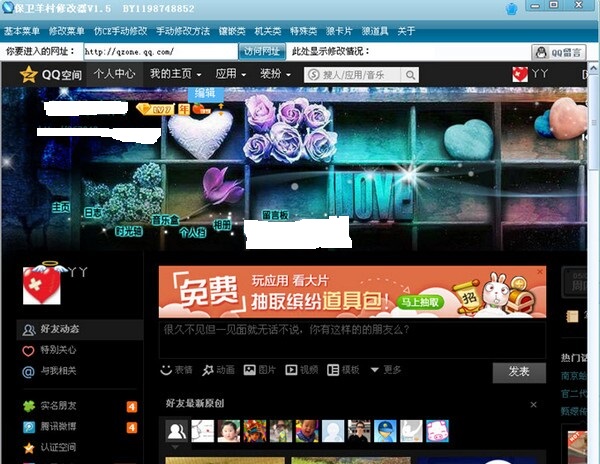This screenshot has height=464, width=600.
Task: Click the vertical scrollbar up arrow
Action: coord(593,69)
